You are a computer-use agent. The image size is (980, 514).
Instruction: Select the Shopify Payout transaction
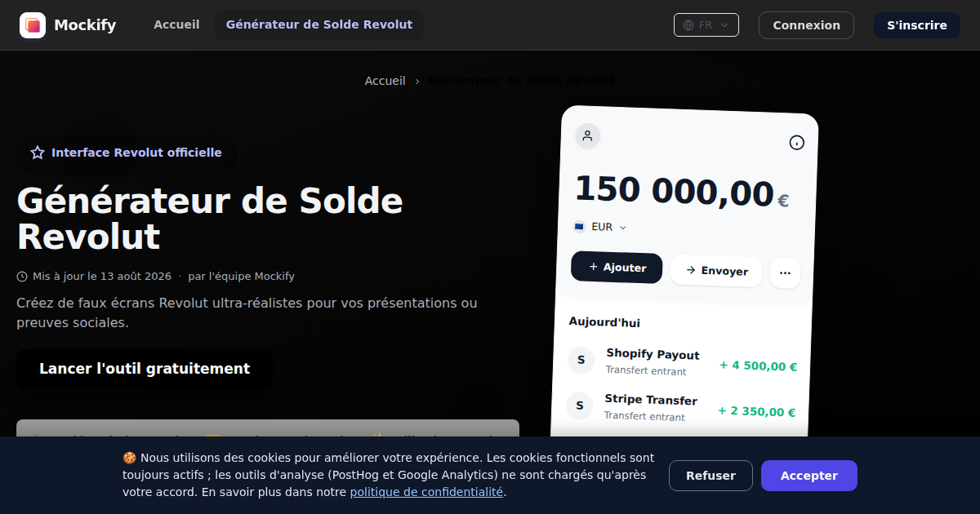point(682,363)
